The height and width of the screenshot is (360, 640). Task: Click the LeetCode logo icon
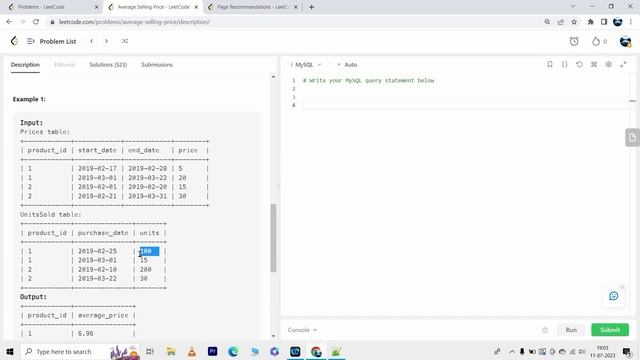tap(14, 41)
